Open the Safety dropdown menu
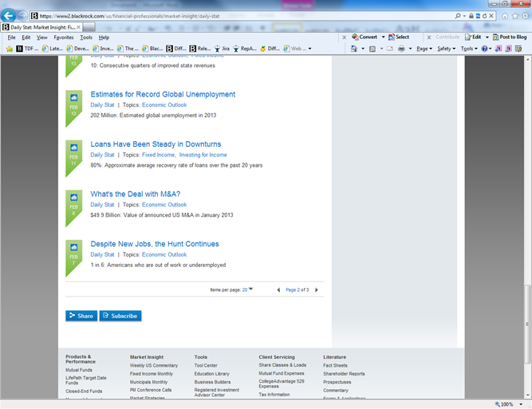 [447, 49]
